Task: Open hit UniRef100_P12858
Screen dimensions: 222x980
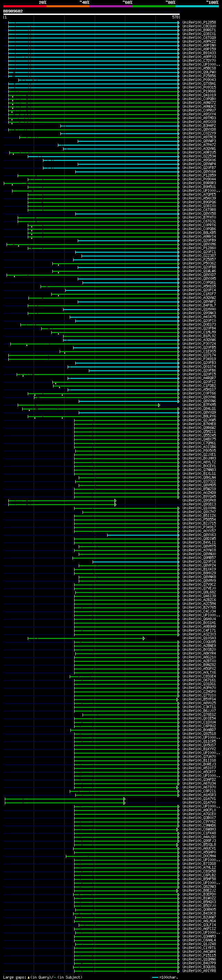Action: coord(199,23)
